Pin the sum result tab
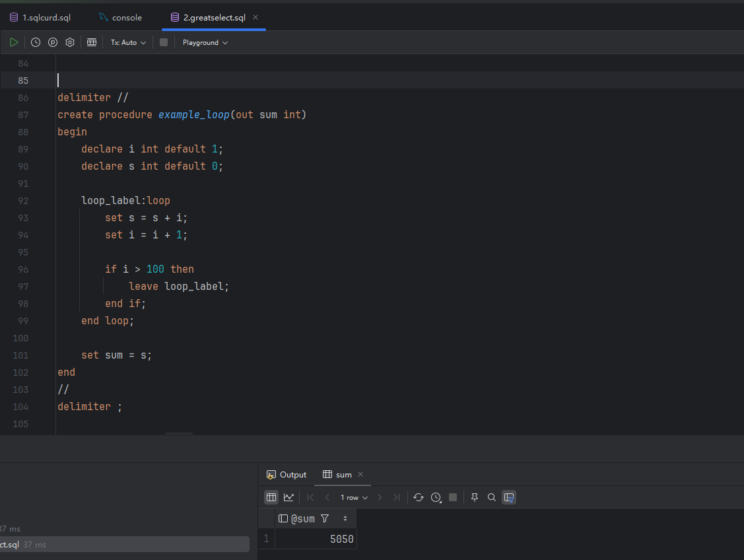The width and height of the screenshot is (744, 560). pos(475,497)
